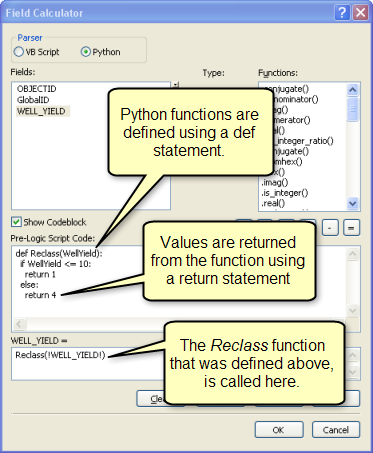Click the 'else:' line in the codeblock
This screenshot has width=373, height=453.
coord(29,285)
